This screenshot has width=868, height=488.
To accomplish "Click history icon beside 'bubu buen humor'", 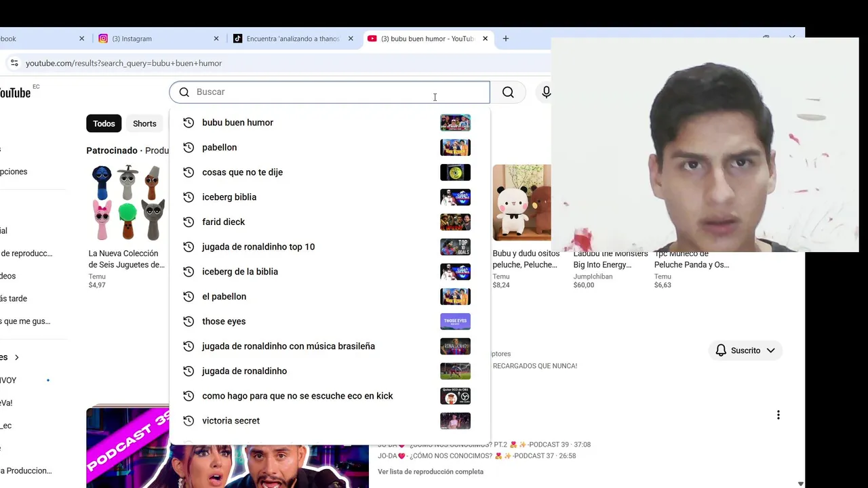I will [x=189, y=123].
